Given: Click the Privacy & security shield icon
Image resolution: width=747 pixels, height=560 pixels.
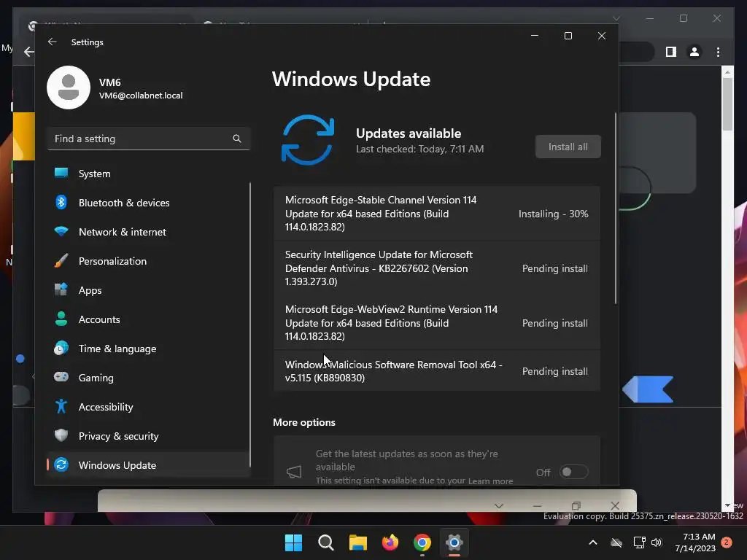Looking at the screenshot, I should 61,436.
